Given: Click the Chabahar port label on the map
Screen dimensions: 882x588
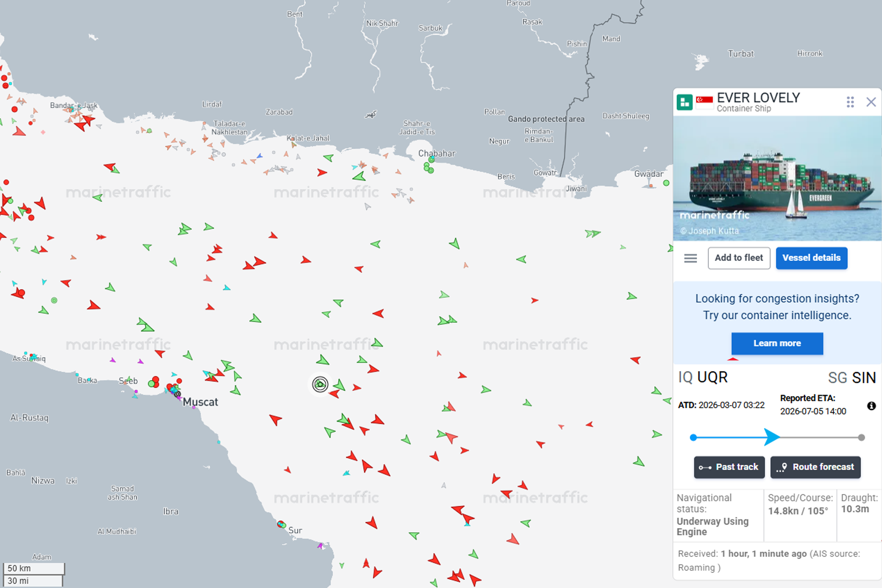Looking at the screenshot, I should (x=437, y=153).
